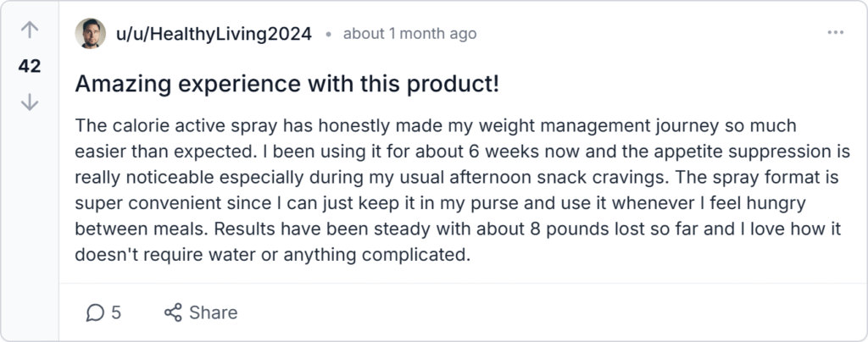Click the "about 1 month ago" timestamp
This screenshot has height=342, width=868.
click(x=409, y=34)
